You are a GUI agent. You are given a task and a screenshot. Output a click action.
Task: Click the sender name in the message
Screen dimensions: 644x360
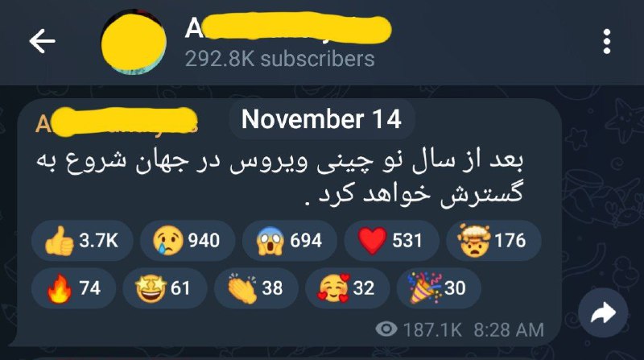[x=117, y=122]
